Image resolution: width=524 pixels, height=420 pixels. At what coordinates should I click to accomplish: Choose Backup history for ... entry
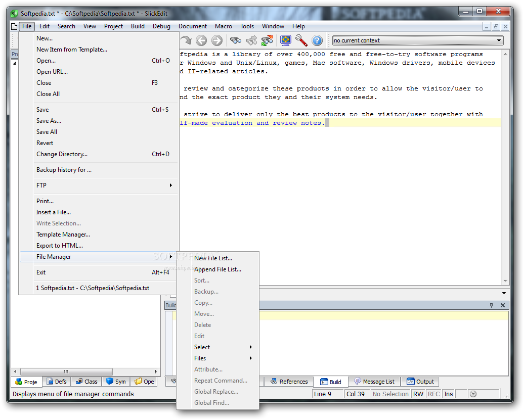[98, 170]
